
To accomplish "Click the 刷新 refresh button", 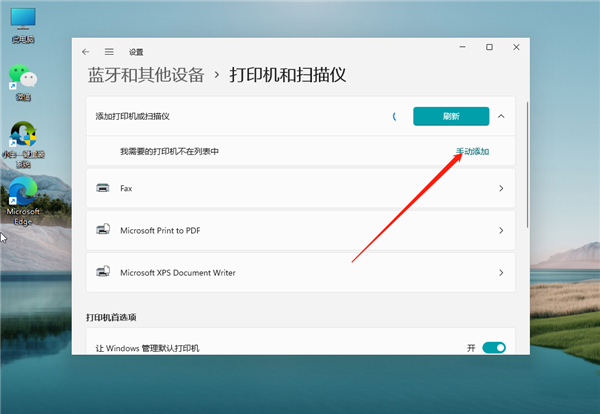I will [x=451, y=116].
